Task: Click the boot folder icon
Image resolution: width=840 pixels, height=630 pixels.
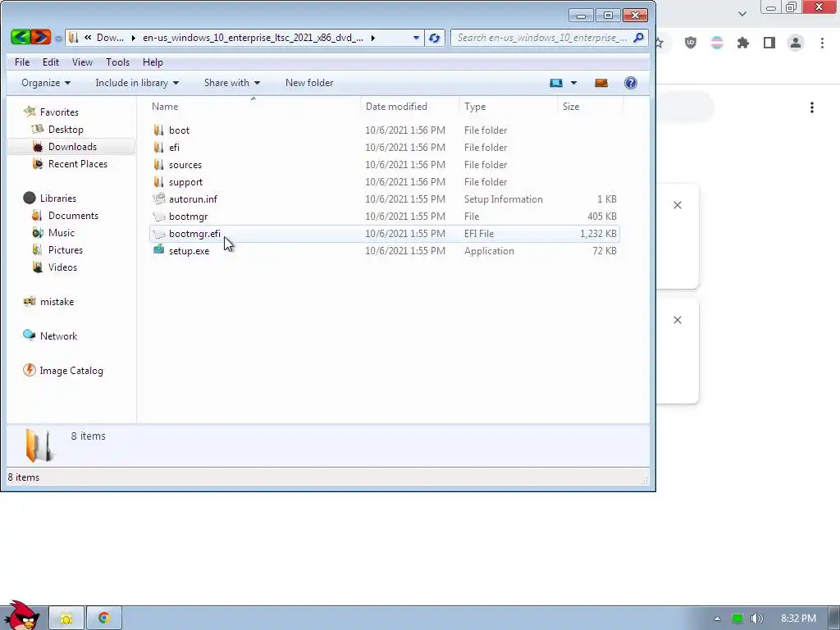Action: (158, 130)
